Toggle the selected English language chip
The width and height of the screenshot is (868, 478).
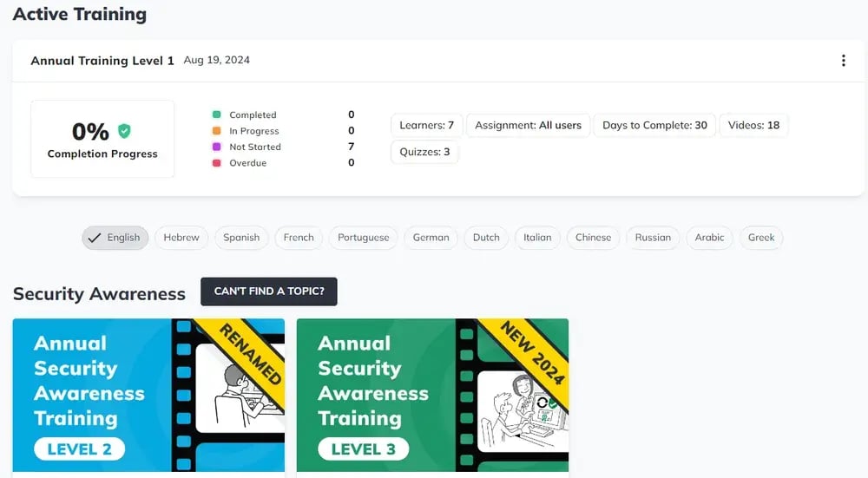pos(115,238)
